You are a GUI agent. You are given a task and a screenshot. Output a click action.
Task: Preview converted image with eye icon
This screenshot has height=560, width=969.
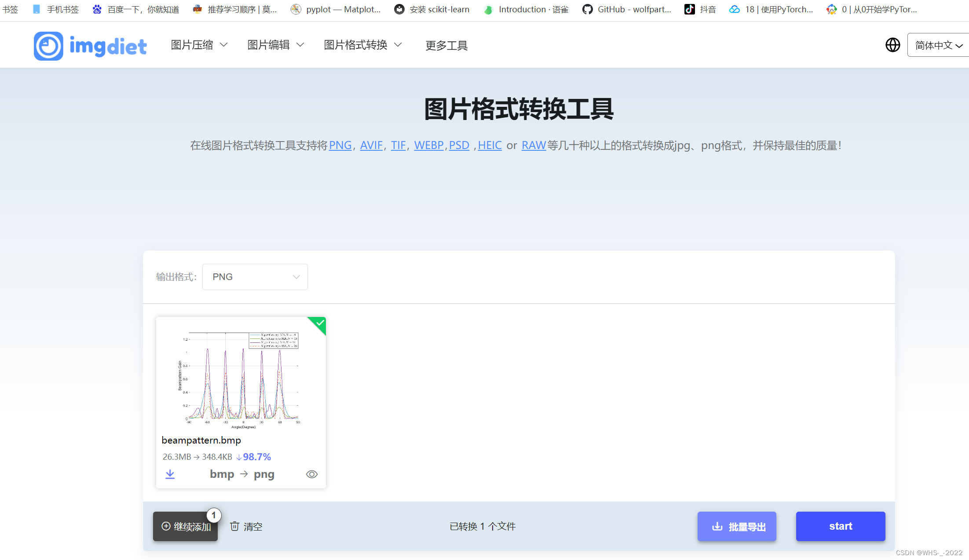[311, 474]
